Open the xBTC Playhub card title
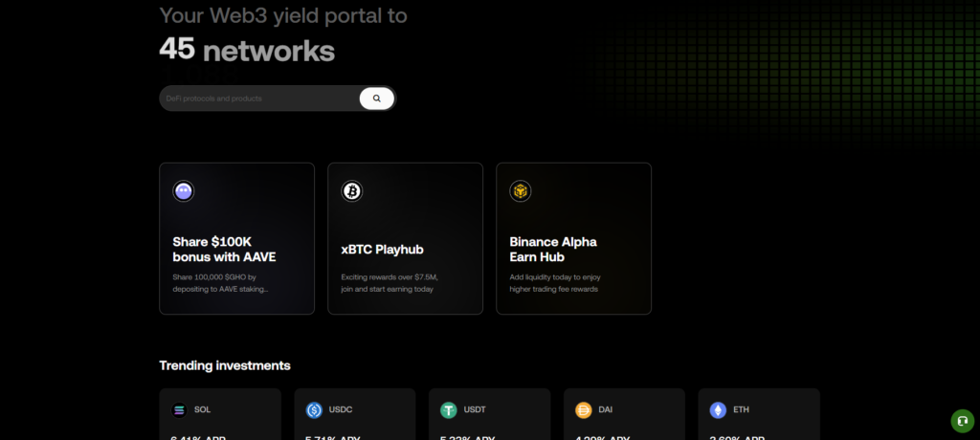 click(382, 250)
